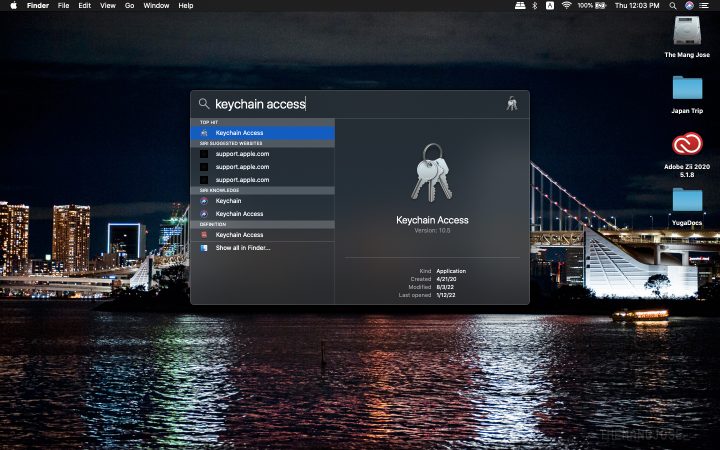Click the menu bar icon left of Bluetooth
The image size is (720, 450).
point(520,6)
